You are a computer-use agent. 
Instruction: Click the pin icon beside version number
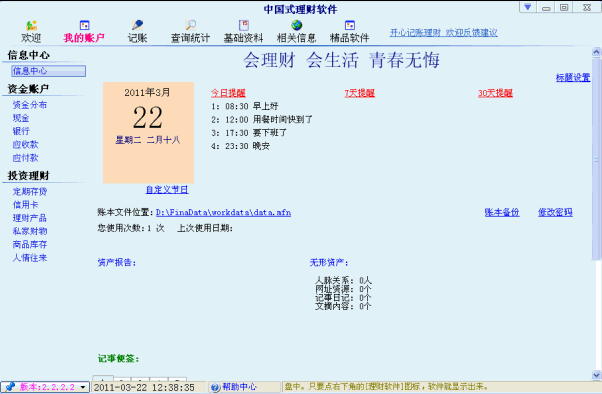pyautogui.click(x=10, y=387)
